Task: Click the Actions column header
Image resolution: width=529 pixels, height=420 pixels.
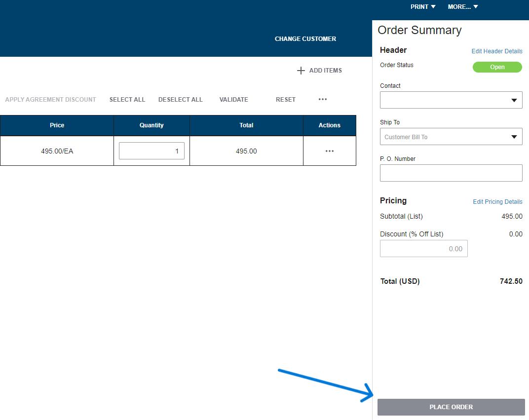Action: point(330,125)
